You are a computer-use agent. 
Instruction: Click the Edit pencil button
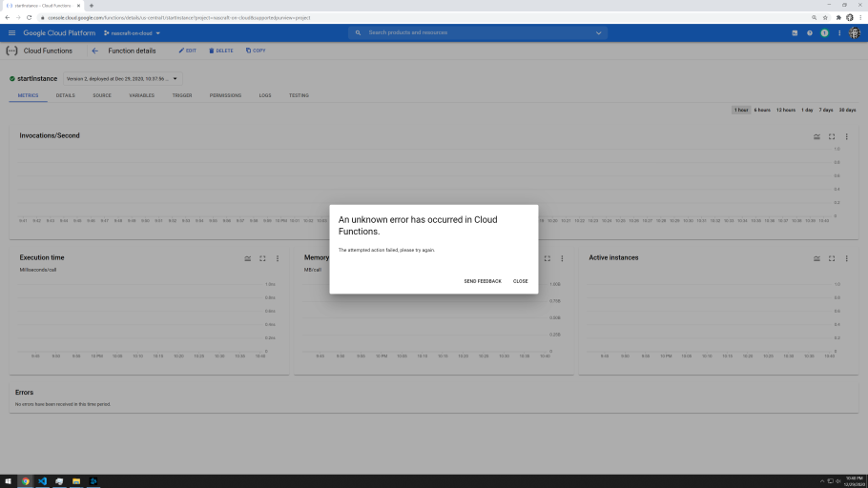point(187,51)
